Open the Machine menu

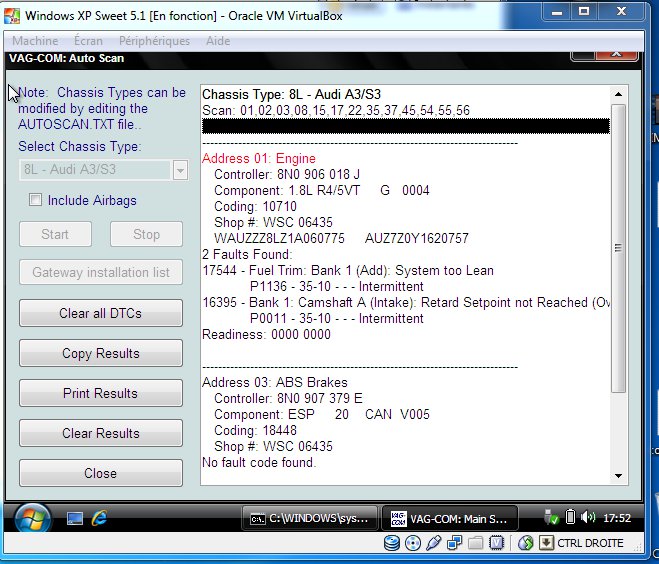[x=34, y=41]
